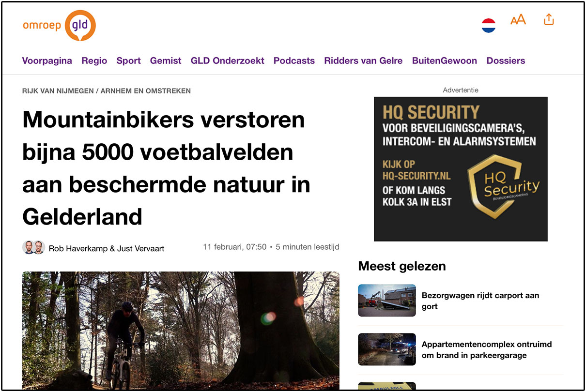Click author names Rob Haverkamp & Just Vervaart
The image size is (586, 392).
coord(107,249)
